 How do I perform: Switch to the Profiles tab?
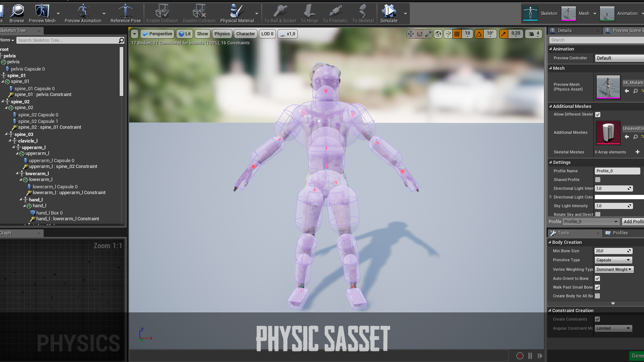coord(620,233)
